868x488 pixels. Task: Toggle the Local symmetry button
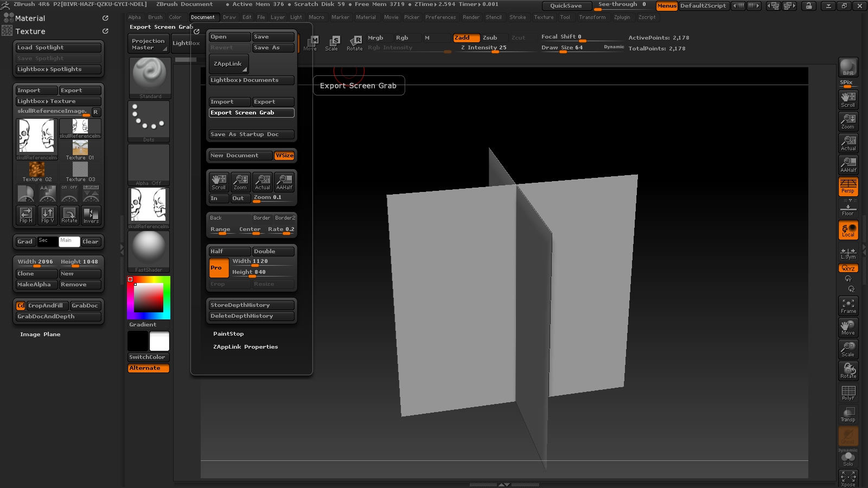pyautogui.click(x=848, y=230)
